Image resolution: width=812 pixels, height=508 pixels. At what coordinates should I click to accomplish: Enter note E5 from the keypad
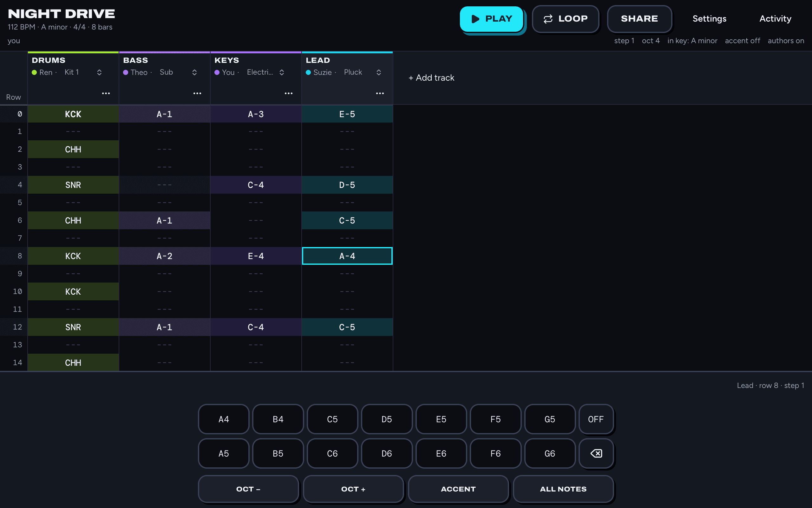click(x=441, y=419)
